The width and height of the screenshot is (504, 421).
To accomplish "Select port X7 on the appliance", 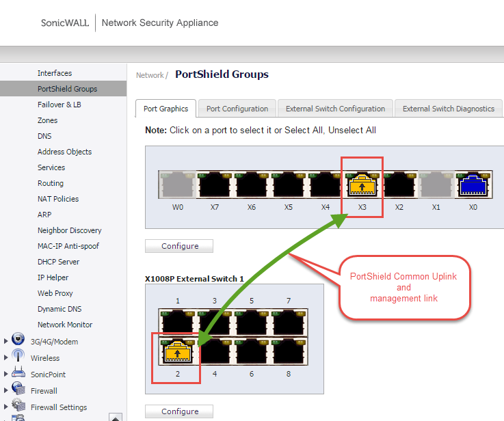I will (215, 185).
